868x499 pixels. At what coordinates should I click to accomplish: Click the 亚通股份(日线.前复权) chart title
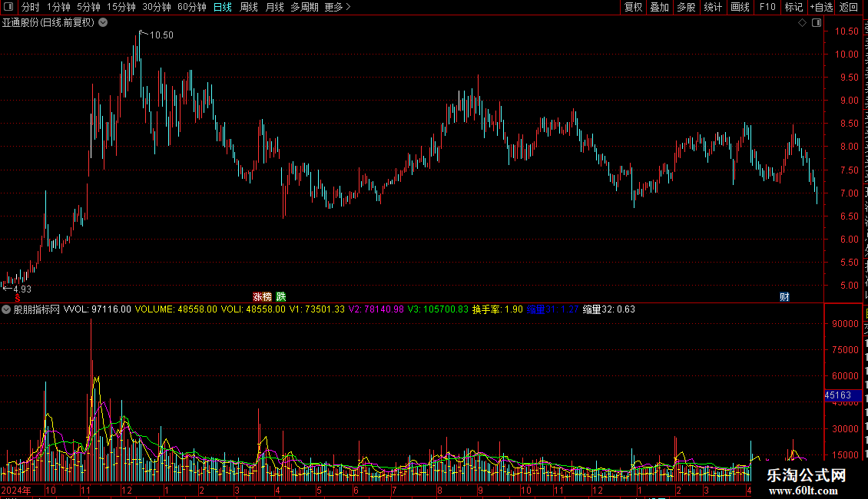(x=48, y=23)
